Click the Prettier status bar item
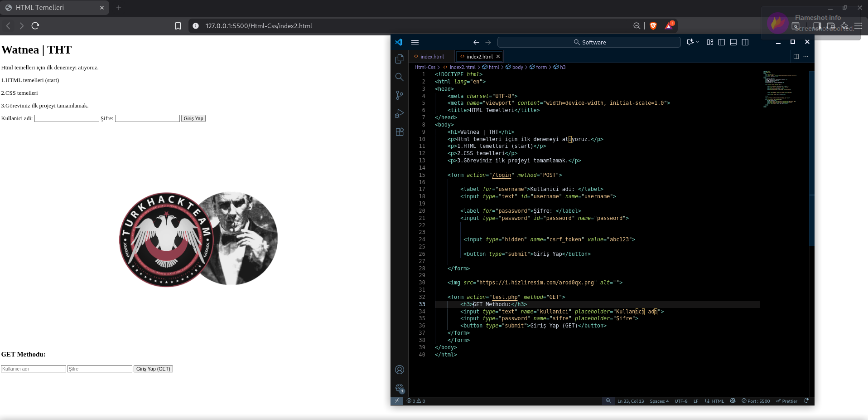This screenshot has height=420, width=868. click(786, 401)
